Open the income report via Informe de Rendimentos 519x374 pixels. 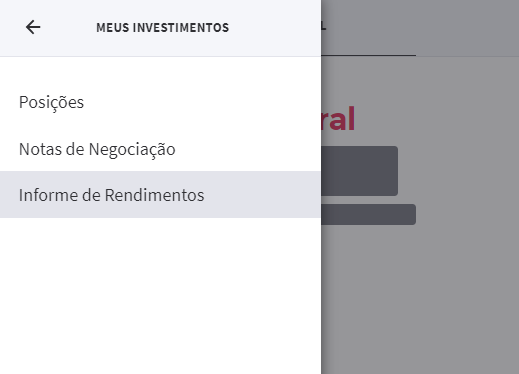click(111, 195)
